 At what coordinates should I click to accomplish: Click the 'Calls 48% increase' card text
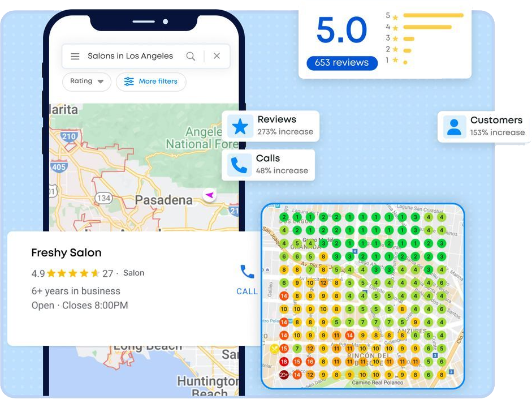click(x=282, y=164)
